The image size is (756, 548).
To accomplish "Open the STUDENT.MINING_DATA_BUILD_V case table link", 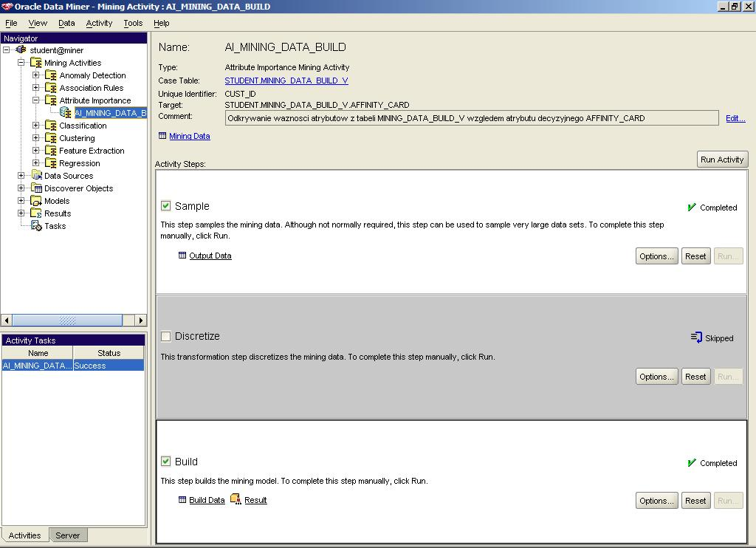I will pyautogui.click(x=286, y=80).
